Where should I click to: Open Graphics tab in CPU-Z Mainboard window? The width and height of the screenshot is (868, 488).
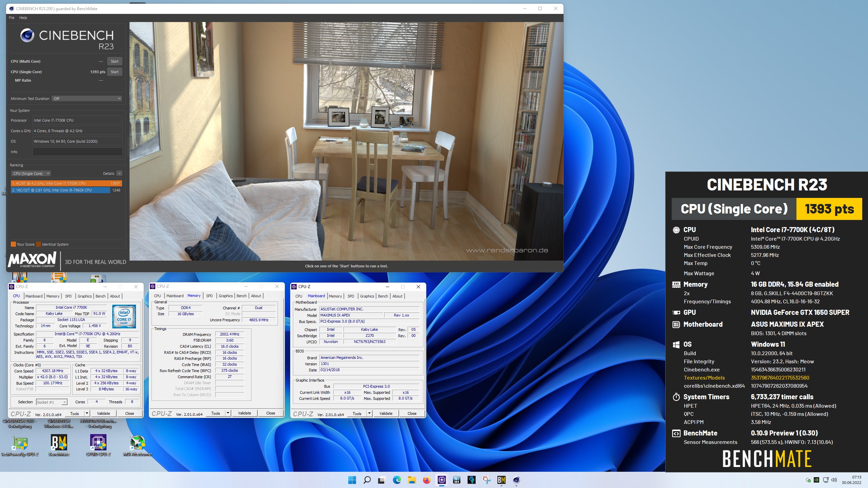(367, 296)
